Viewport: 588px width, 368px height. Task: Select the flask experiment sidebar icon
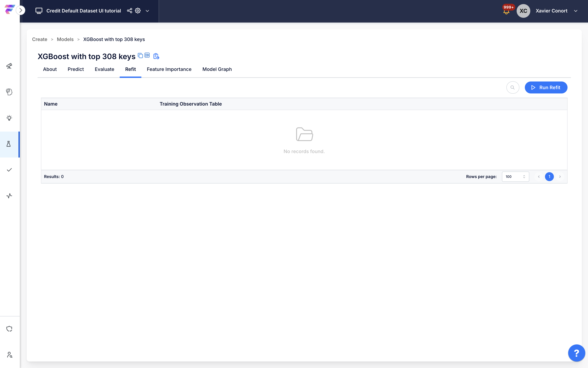(x=9, y=144)
